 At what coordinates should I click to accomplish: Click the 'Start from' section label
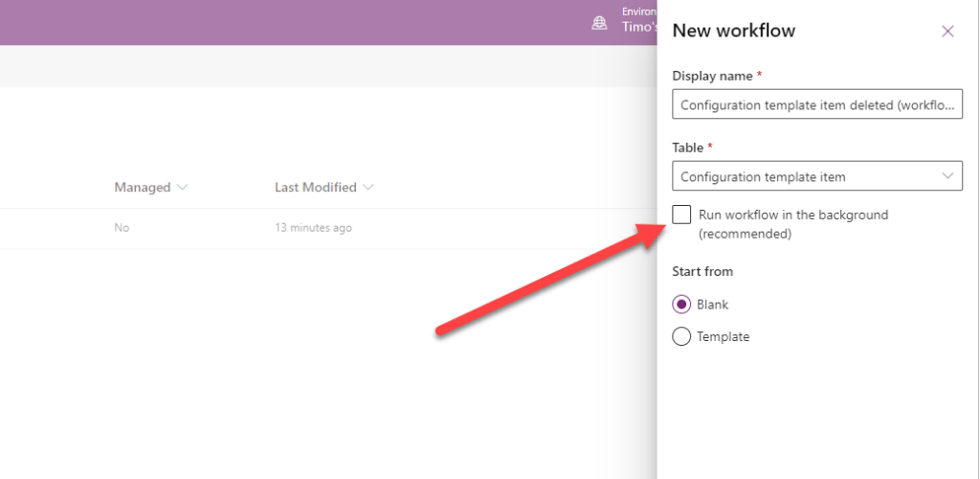point(702,272)
